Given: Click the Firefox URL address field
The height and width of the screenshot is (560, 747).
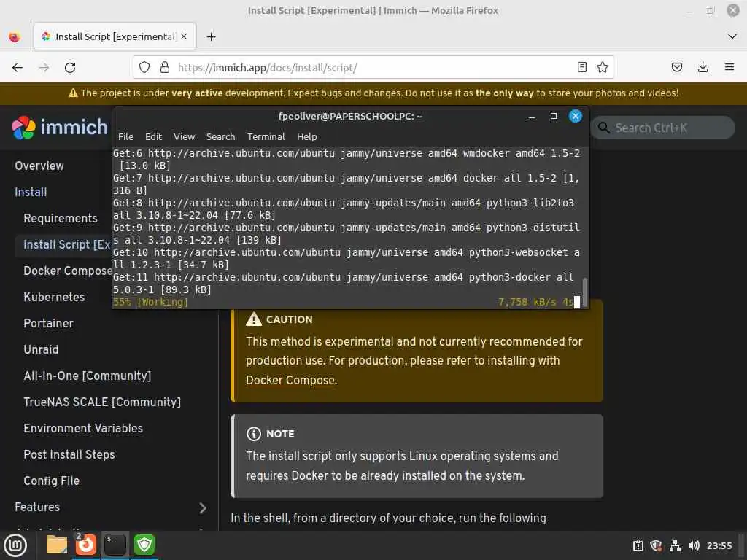Looking at the screenshot, I should coord(374,68).
